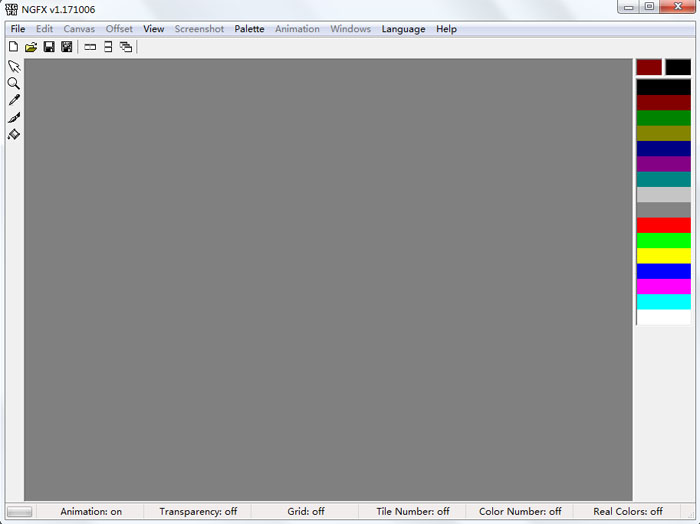
Task: Click the NGFX application icon in title bar
Action: click(12, 9)
